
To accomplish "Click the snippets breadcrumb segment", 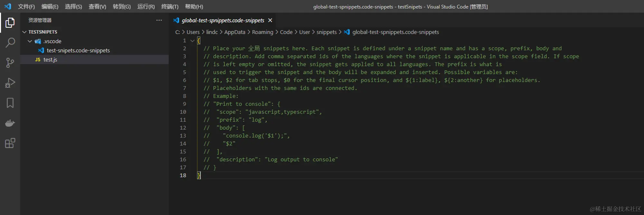I will (327, 32).
